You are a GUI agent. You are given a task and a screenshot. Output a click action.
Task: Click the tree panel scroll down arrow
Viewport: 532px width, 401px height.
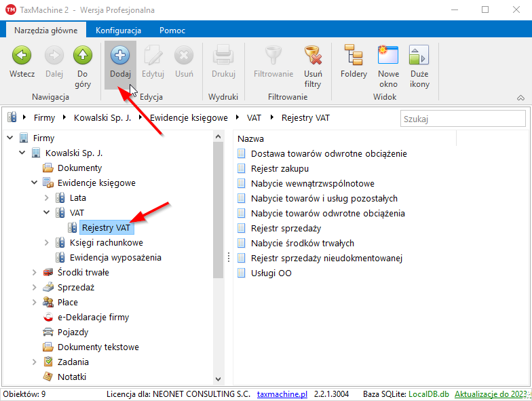(x=218, y=379)
